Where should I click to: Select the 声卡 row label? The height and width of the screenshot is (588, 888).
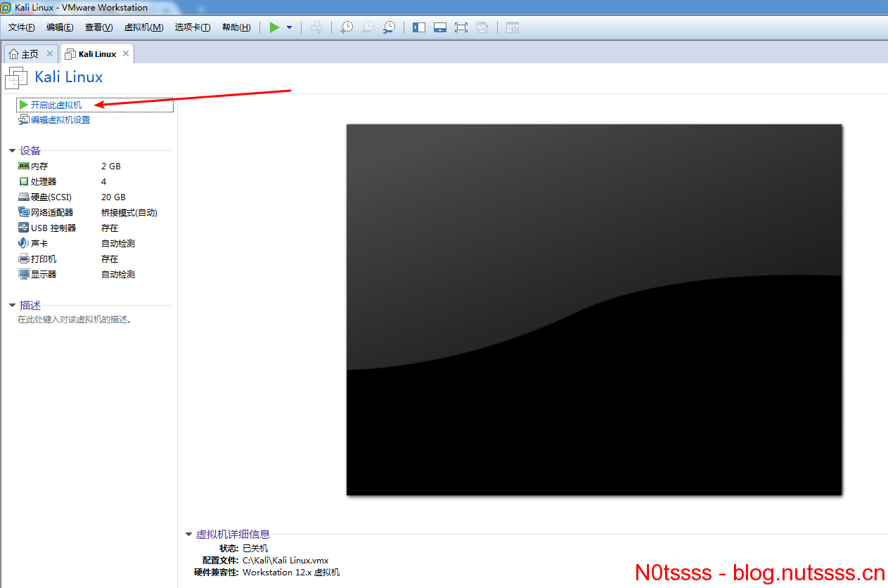(39, 244)
